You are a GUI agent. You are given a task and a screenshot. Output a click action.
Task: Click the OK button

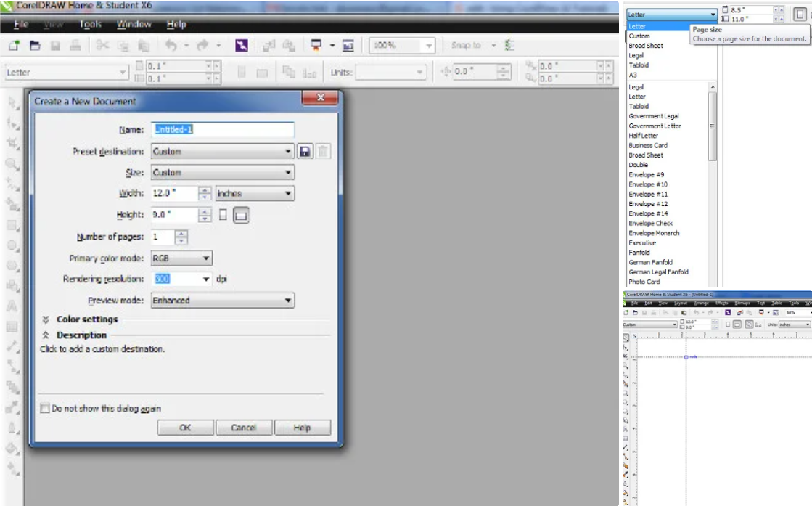pyautogui.click(x=185, y=428)
